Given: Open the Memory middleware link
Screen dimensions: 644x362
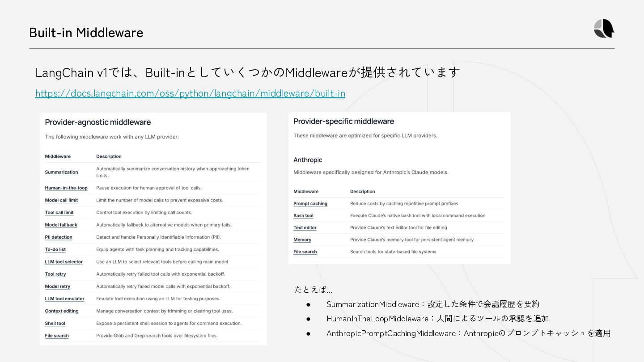Looking at the screenshot, I should pyautogui.click(x=302, y=240).
